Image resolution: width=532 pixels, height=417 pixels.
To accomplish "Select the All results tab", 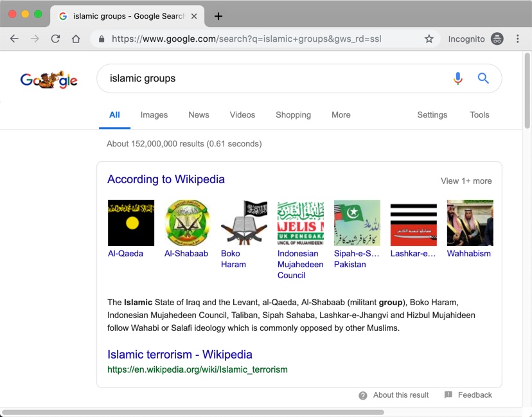I will (114, 114).
